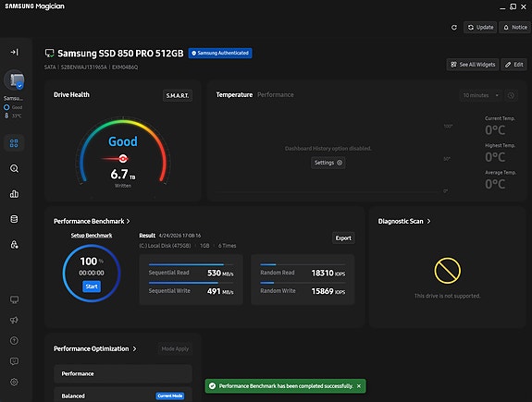Open the database cylinder icon in sidebar
Screen dimensions: 532x402
click(14, 219)
